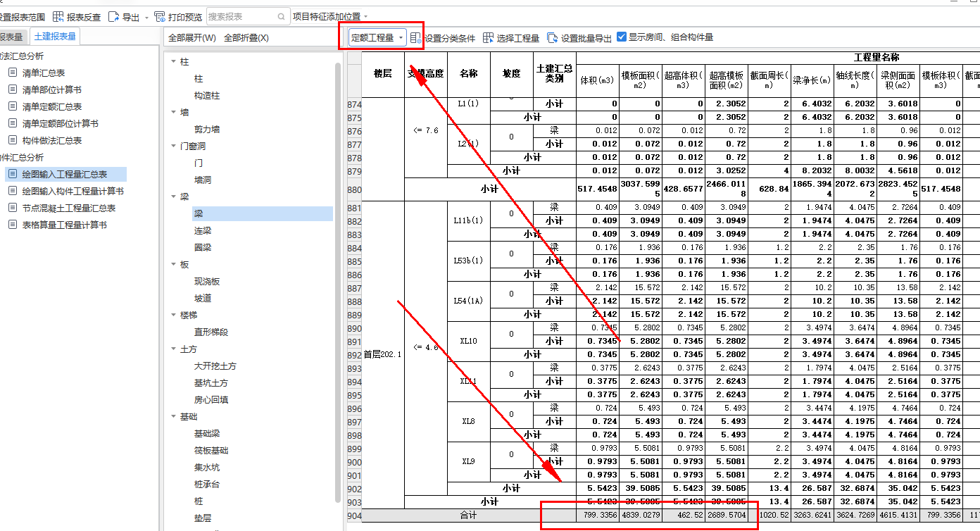Click row number 904 合计 row header
Screen dimensions: 980x531
click(354, 516)
